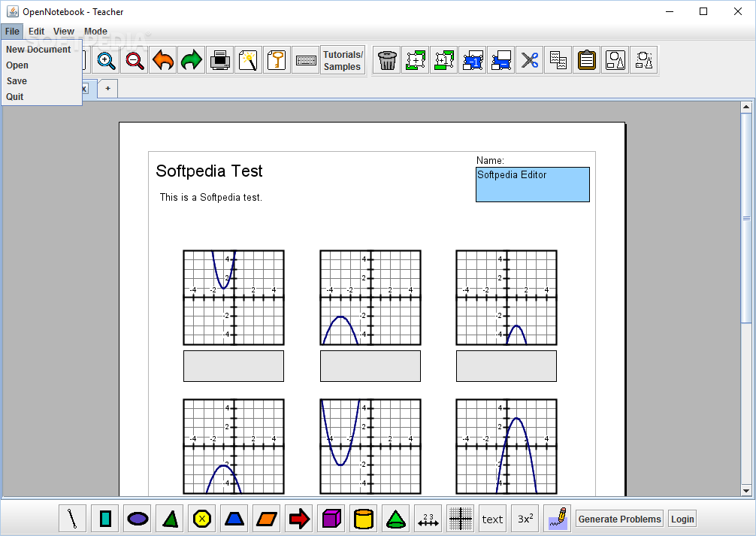Click the copy pages icon
The image size is (756, 536).
pos(558,60)
